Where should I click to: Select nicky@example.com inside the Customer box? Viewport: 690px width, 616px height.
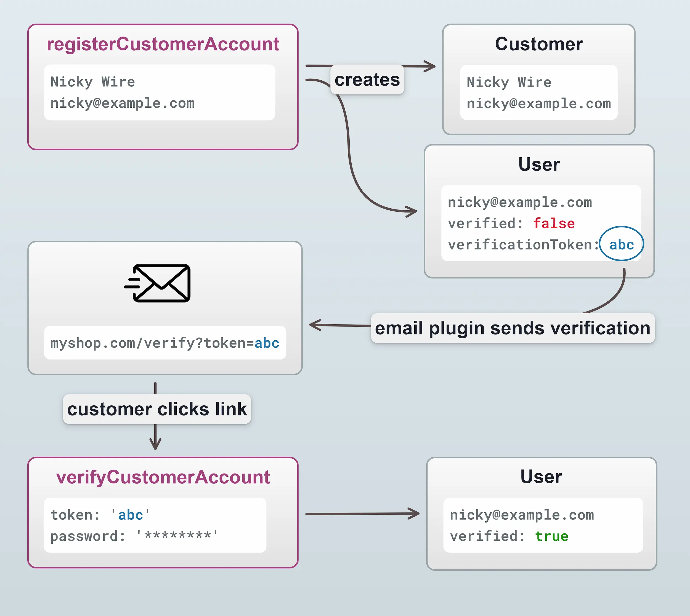tap(539, 103)
